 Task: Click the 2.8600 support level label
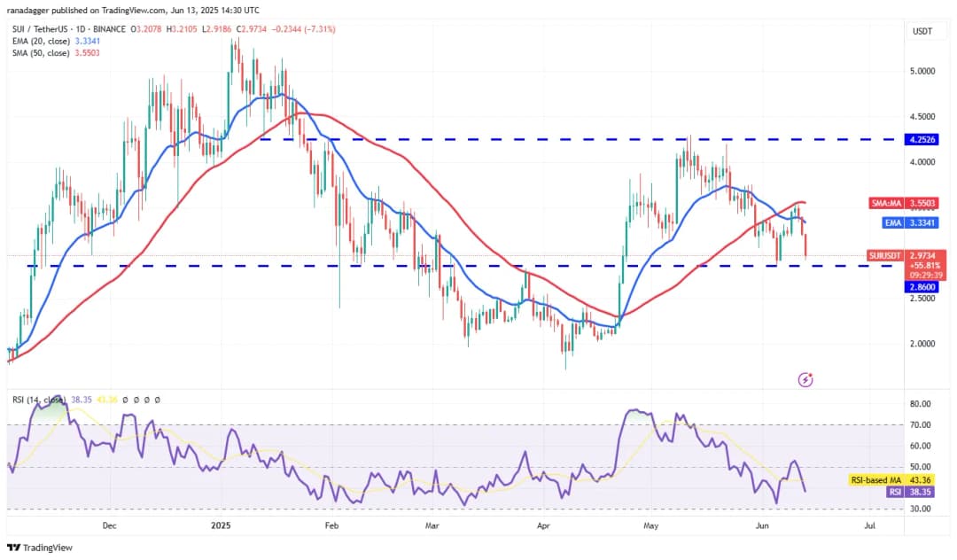pos(922,286)
